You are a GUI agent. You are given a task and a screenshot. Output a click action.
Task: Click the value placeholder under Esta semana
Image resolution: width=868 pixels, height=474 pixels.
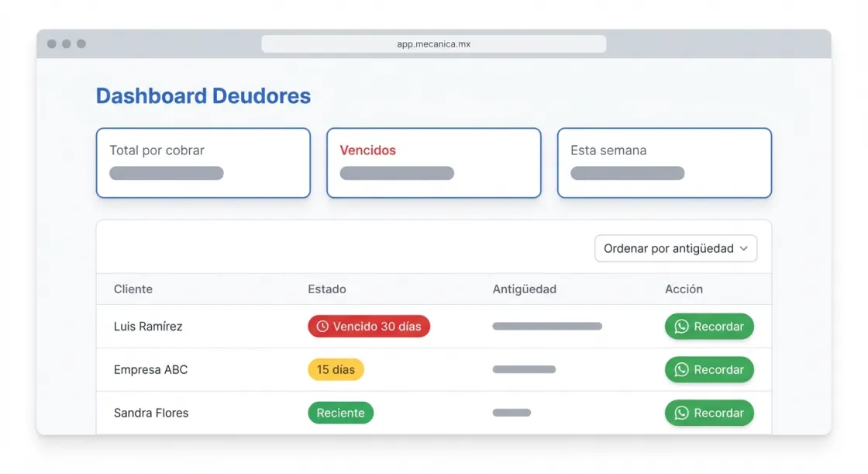[627, 174]
